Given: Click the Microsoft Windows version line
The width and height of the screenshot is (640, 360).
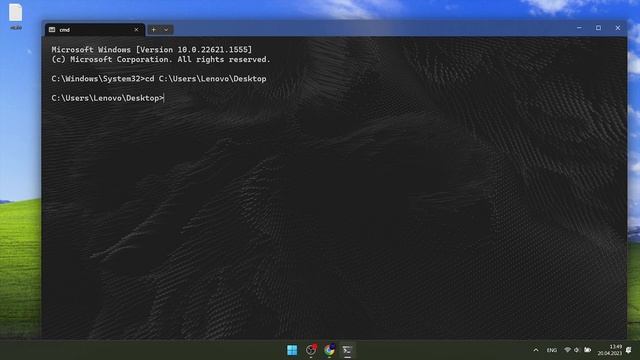Looking at the screenshot, I should pos(152,49).
